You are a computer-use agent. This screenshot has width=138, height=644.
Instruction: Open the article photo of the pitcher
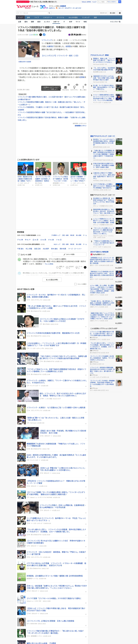coord(29,49)
